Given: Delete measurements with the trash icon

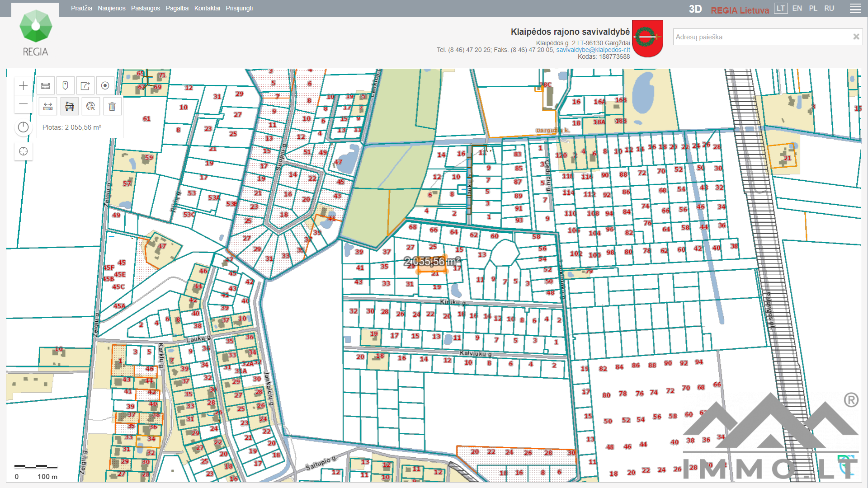Looking at the screenshot, I should [112, 107].
